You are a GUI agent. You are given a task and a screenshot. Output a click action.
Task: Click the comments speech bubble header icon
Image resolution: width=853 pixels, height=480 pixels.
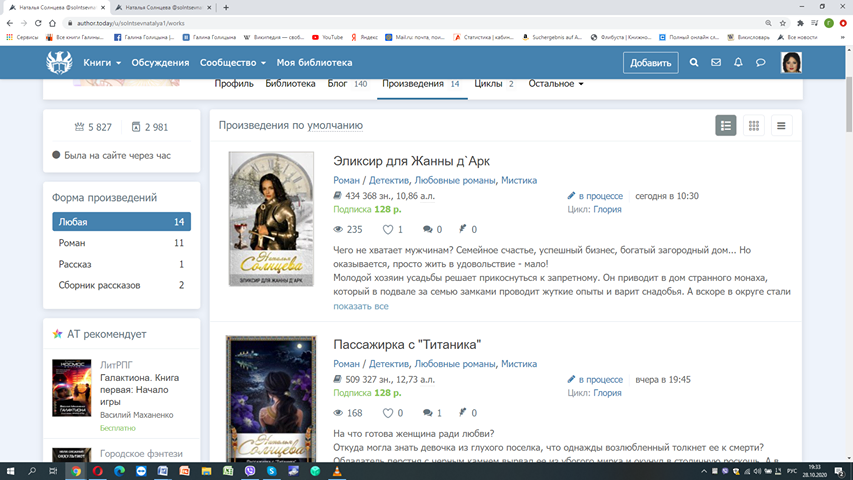[760, 63]
